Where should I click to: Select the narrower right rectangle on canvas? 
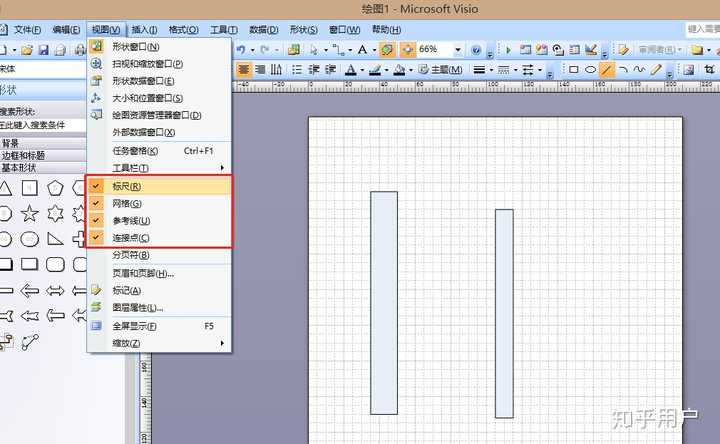[504, 314]
